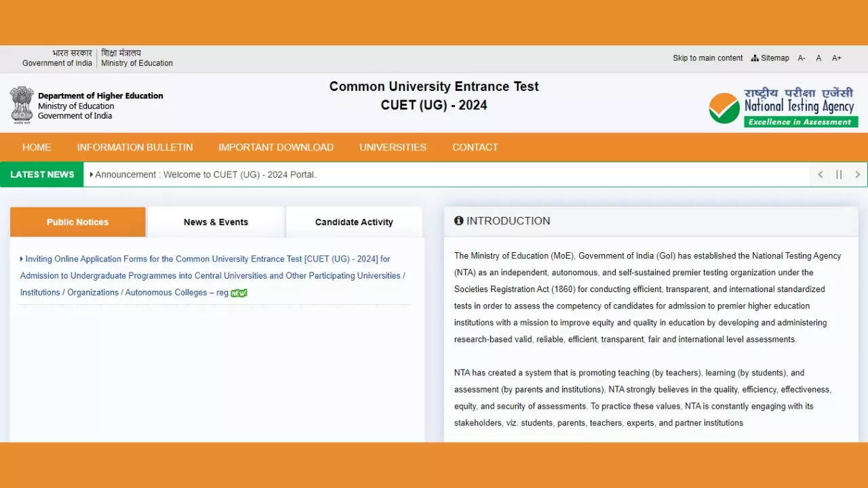
Task: Click the Government of India emblem
Action: [22, 104]
